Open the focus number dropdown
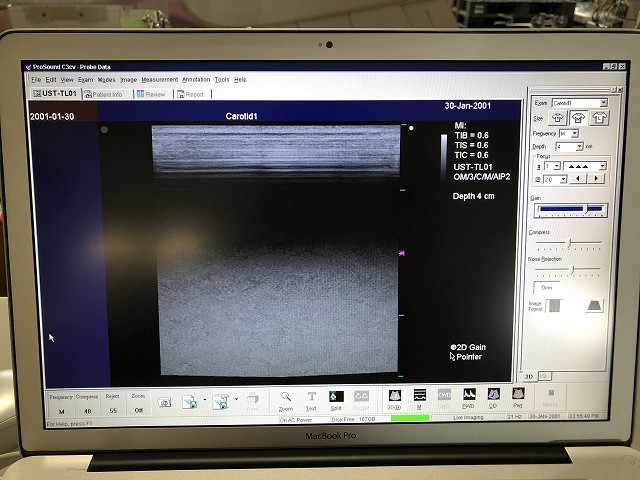 click(x=552, y=166)
